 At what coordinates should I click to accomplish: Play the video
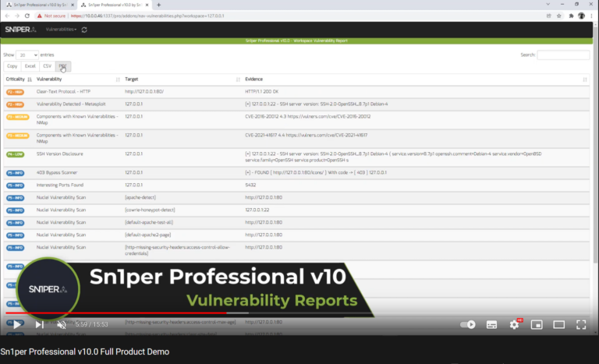click(17, 324)
